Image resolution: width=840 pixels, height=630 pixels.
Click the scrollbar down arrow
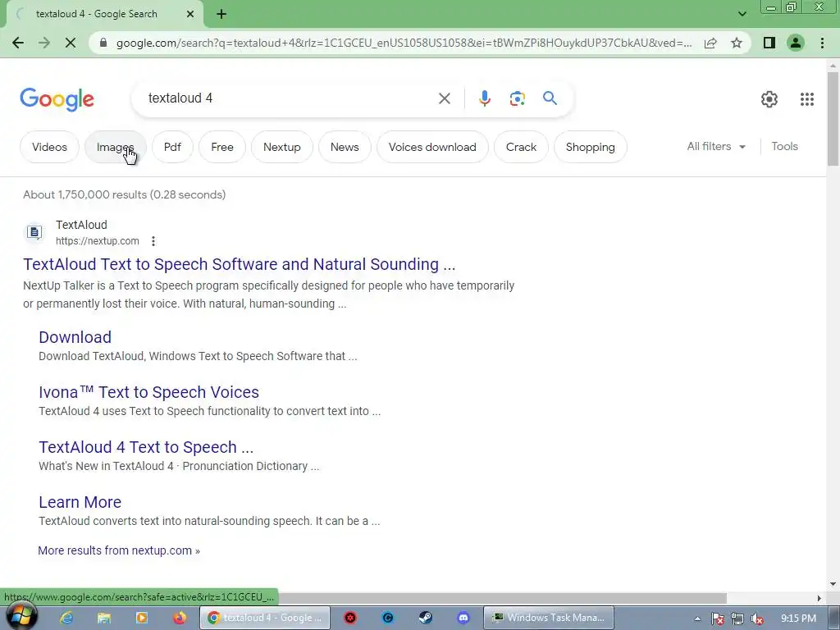pyautogui.click(x=833, y=584)
